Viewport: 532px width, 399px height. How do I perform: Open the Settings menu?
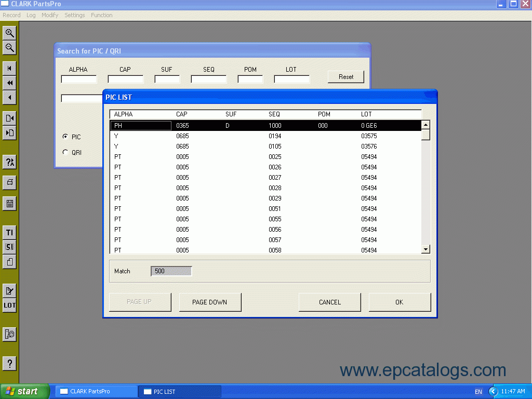click(75, 15)
